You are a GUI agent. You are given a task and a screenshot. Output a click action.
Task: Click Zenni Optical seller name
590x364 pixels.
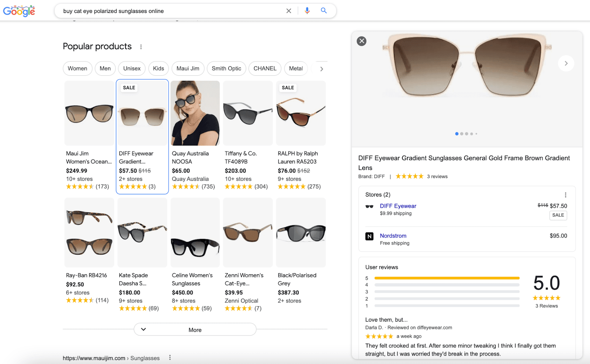[x=242, y=301]
